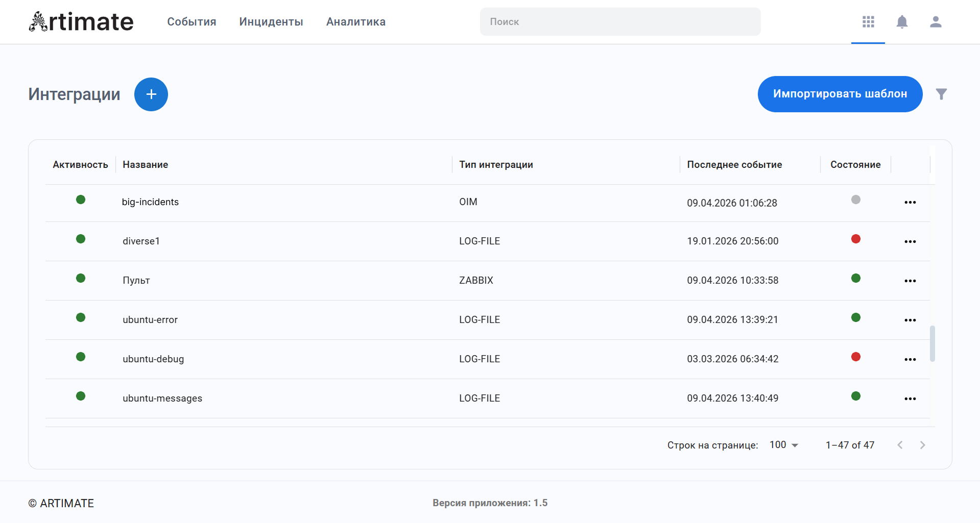The image size is (980, 523).
Task: Go to previous page chevron
Action: tap(900, 445)
